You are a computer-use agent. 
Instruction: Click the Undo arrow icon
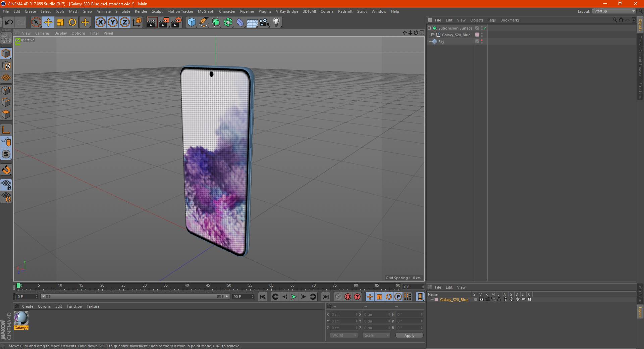9,22
